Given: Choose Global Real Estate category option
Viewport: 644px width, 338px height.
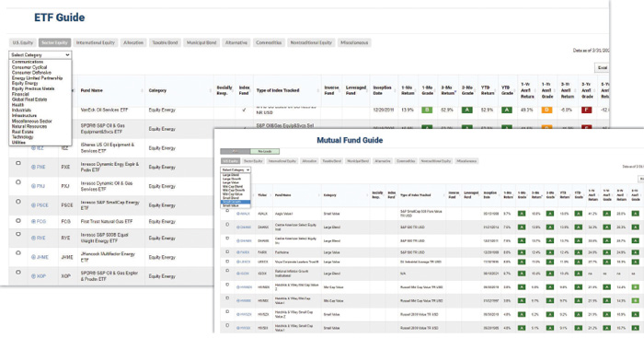Looking at the screenshot, I should [x=29, y=99].
